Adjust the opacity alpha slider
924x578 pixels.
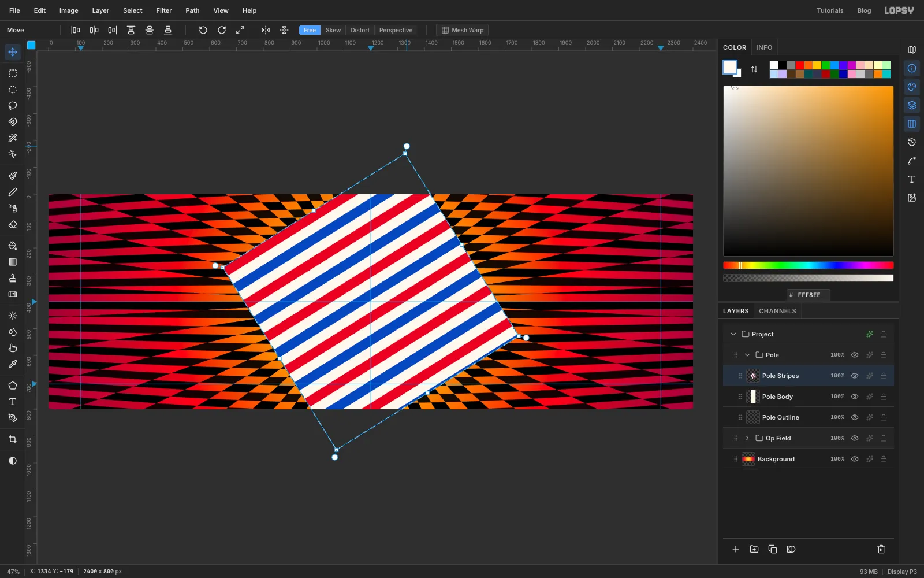[808, 278]
